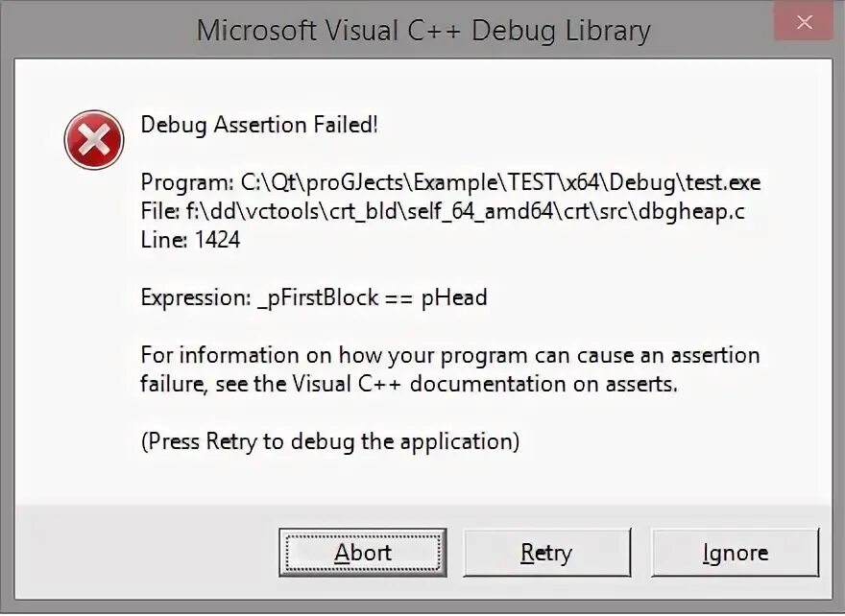The width and height of the screenshot is (845, 616).
Task: Click the dbgheap.c filename text
Action: (690, 211)
